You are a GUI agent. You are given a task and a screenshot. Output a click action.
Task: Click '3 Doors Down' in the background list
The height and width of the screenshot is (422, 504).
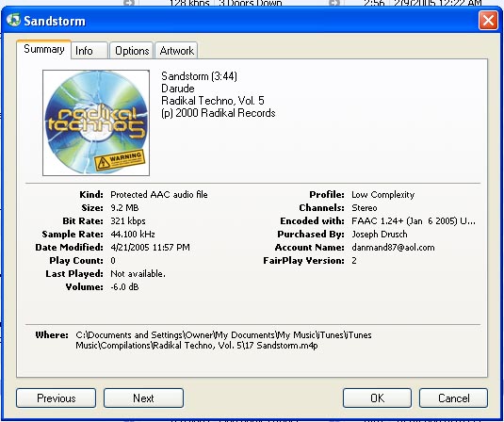pyautogui.click(x=251, y=3)
